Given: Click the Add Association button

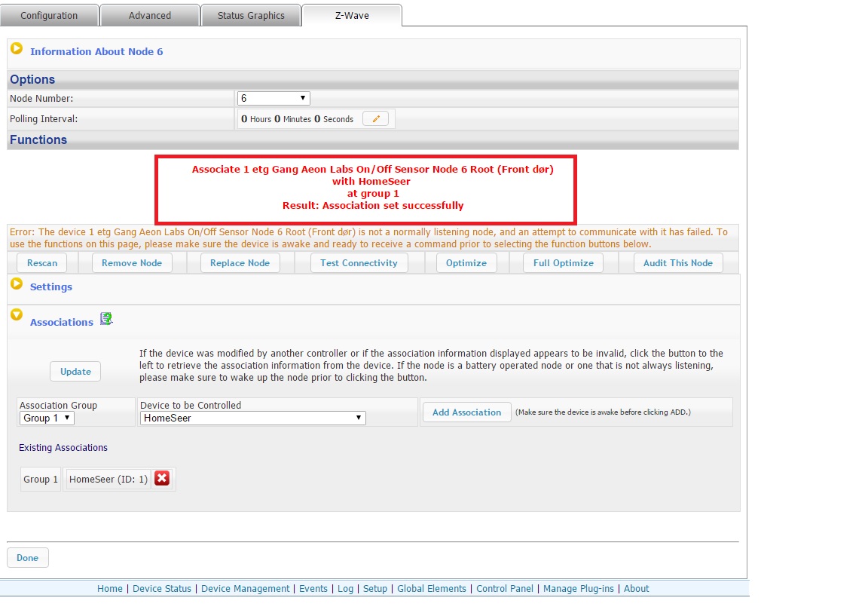Looking at the screenshot, I should (466, 412).
